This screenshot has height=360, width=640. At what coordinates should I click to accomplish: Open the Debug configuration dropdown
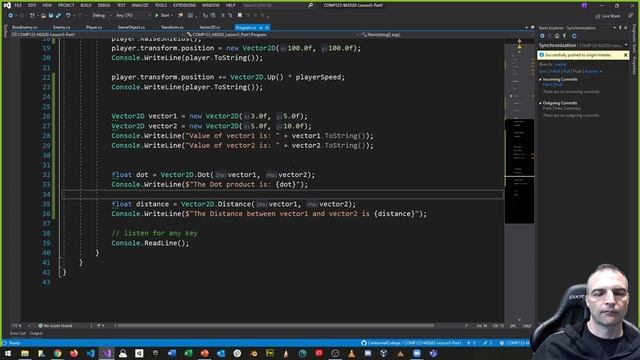(x=102, y=16)
